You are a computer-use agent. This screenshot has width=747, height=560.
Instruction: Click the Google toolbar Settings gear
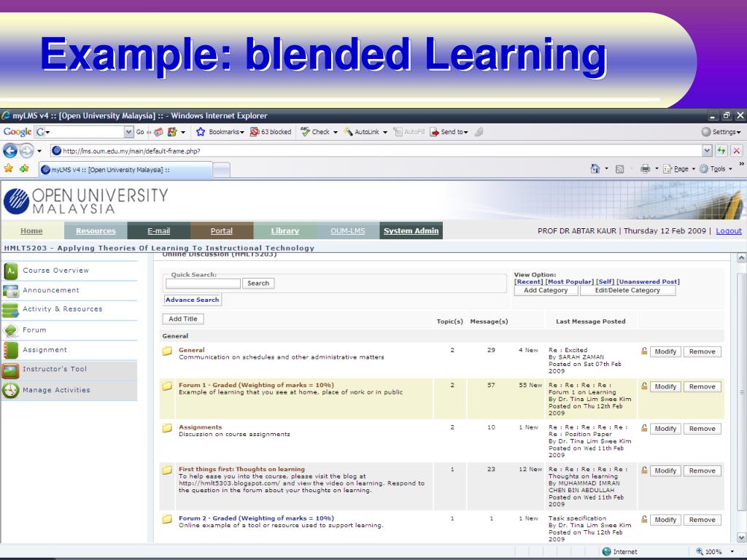706,132
